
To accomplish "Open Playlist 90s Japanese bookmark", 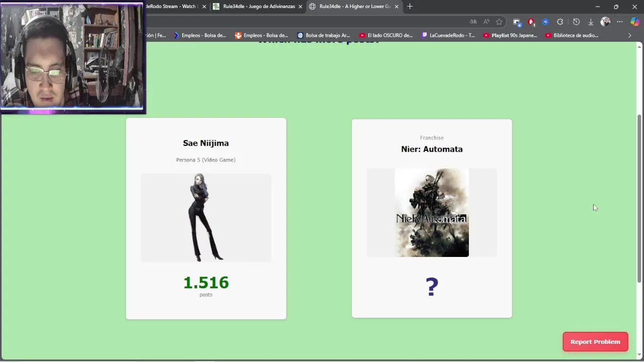I will [x=510, y=35].
